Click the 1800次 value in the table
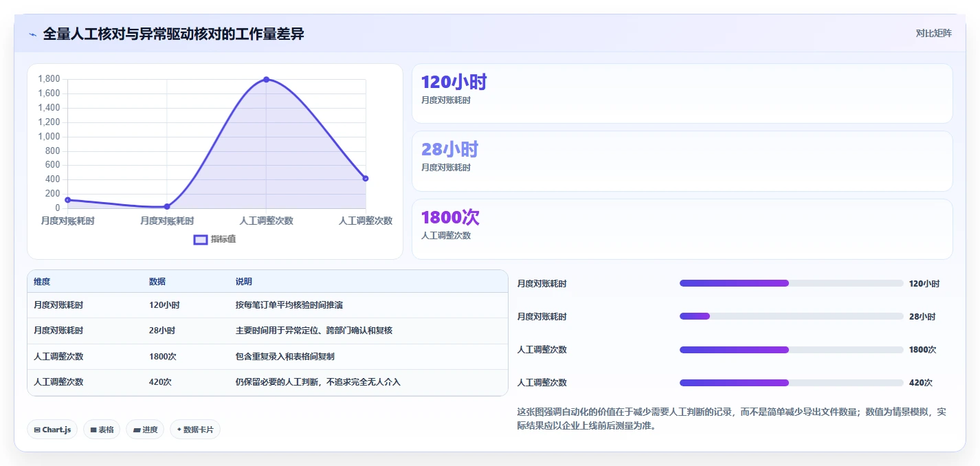This screenshot has width=980, height=466. 163,357
